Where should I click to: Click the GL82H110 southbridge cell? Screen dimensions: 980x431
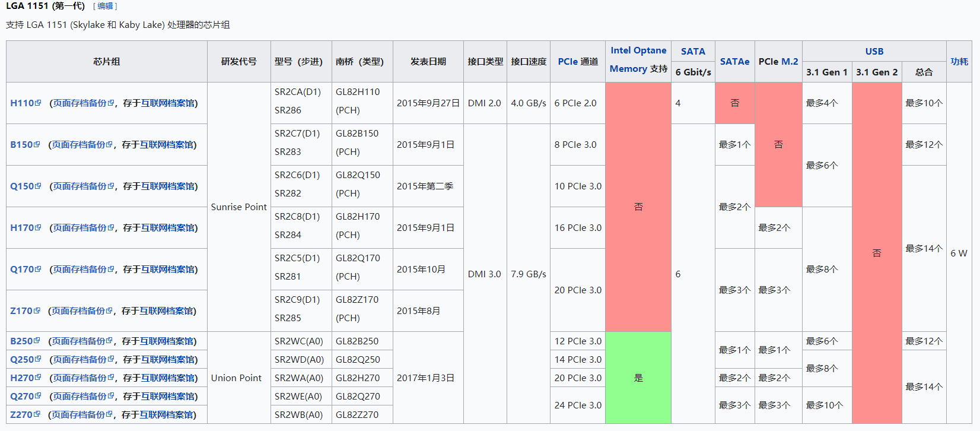pyautogui.click(x=362, y=103)
